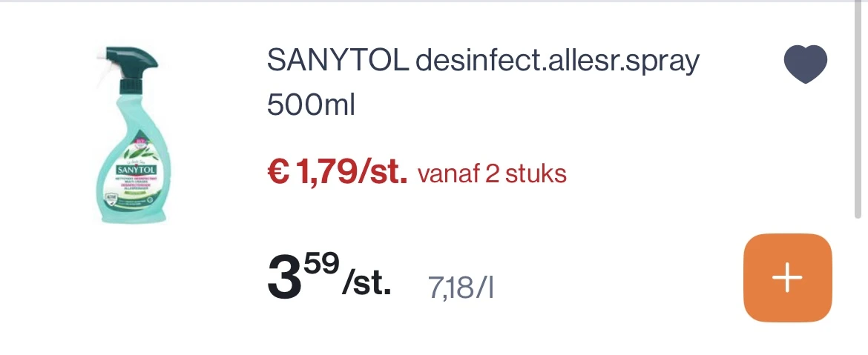Select the red € 1,79/st. promo price
Screen dimensions: 868x355
click(338, 174)
